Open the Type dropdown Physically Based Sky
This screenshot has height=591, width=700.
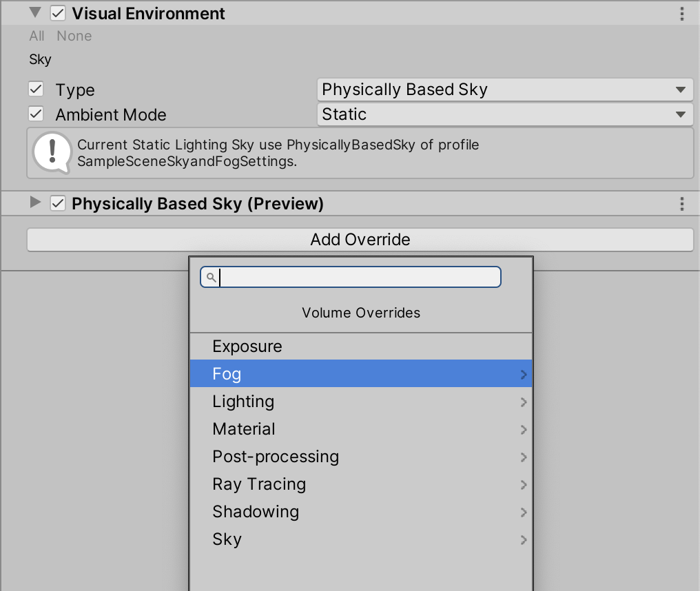pyautogui.click(x=504, y=90)
